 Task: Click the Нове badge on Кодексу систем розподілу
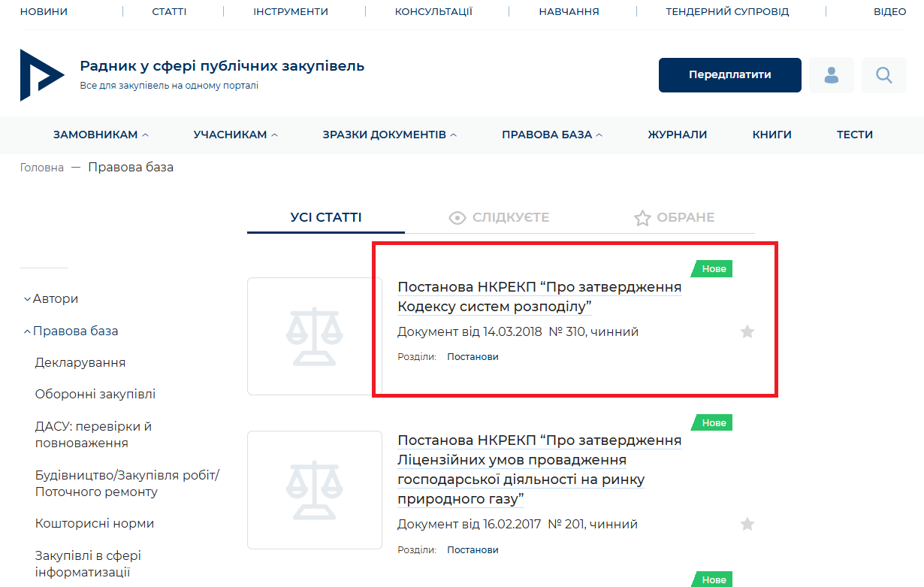point(712,268)
